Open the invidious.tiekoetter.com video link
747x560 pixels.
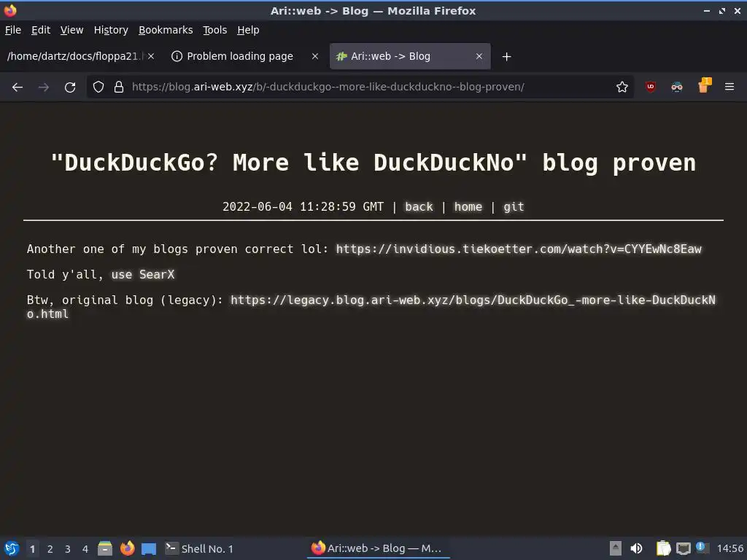tap(519, 249)
